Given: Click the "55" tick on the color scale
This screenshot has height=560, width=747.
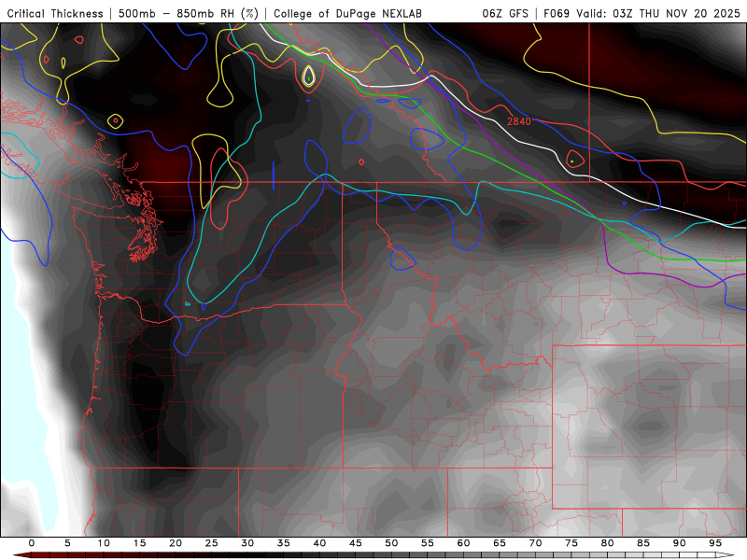Looking at the screenshot, I should coord(428,543).
